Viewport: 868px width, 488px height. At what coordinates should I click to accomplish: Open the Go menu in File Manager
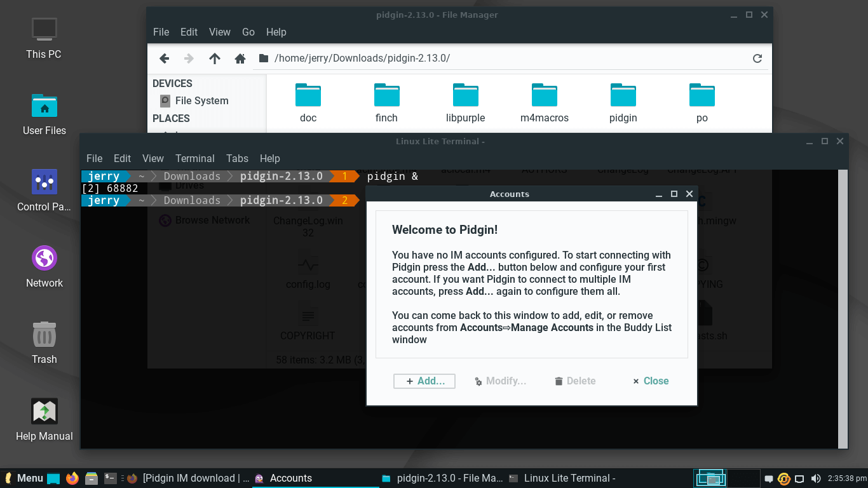click(248, 32)
